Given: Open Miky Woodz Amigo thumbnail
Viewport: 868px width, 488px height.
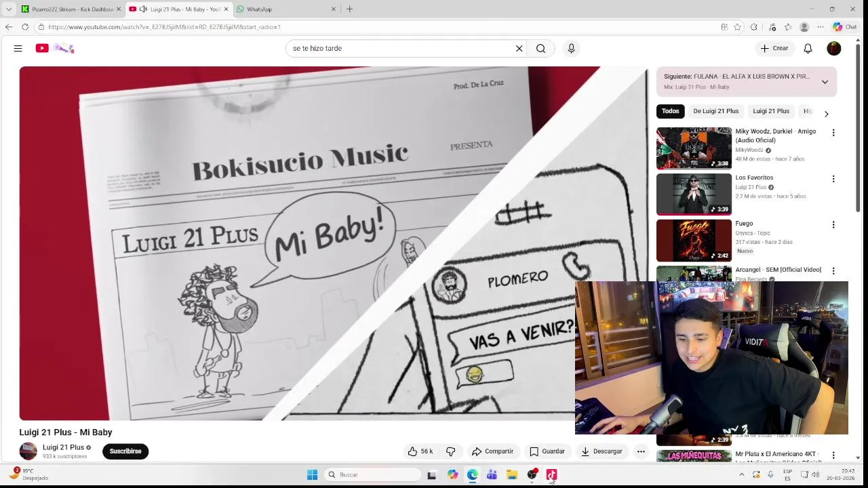Looking at the screenshot, I should click(x=694, y=148).
